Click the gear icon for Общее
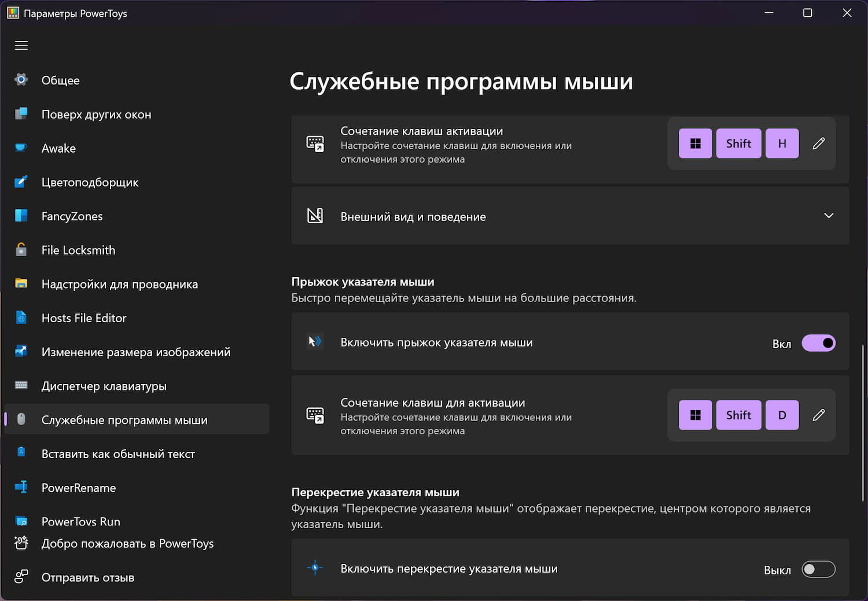The height and width of the screenshot is (601, 868). 21,80
